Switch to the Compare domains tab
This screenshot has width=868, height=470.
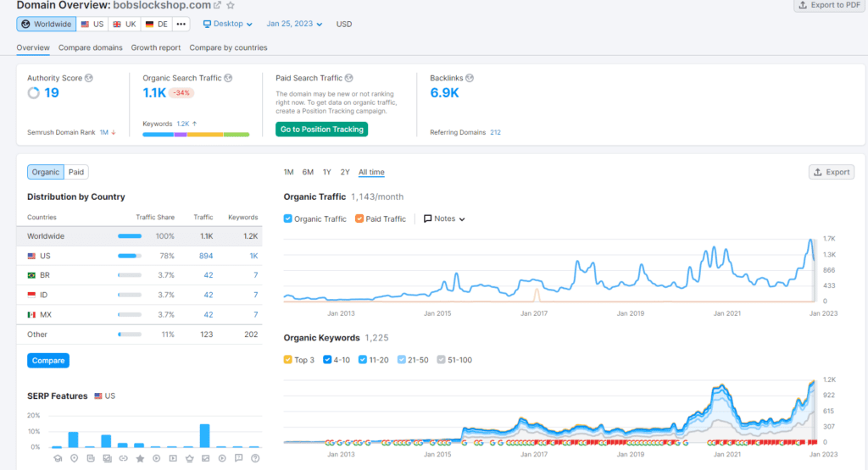pyautogui.click(x=90, y=47)
